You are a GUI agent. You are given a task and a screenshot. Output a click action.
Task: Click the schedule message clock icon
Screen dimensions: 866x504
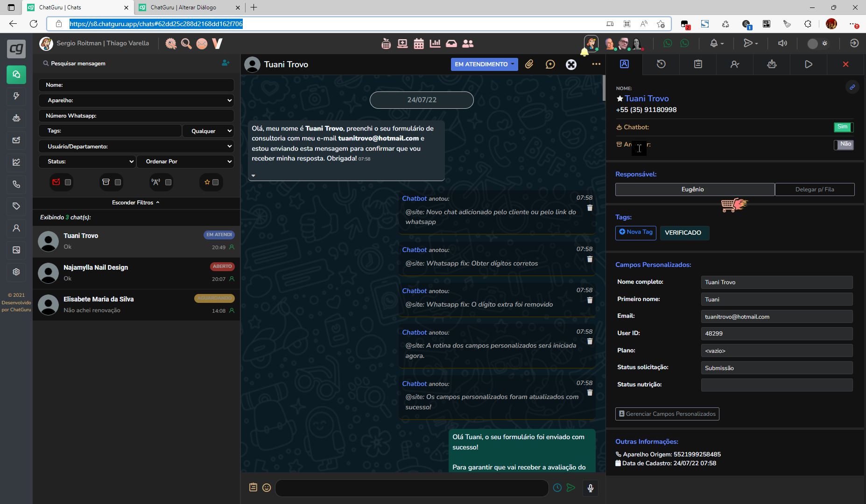point(557,488)
